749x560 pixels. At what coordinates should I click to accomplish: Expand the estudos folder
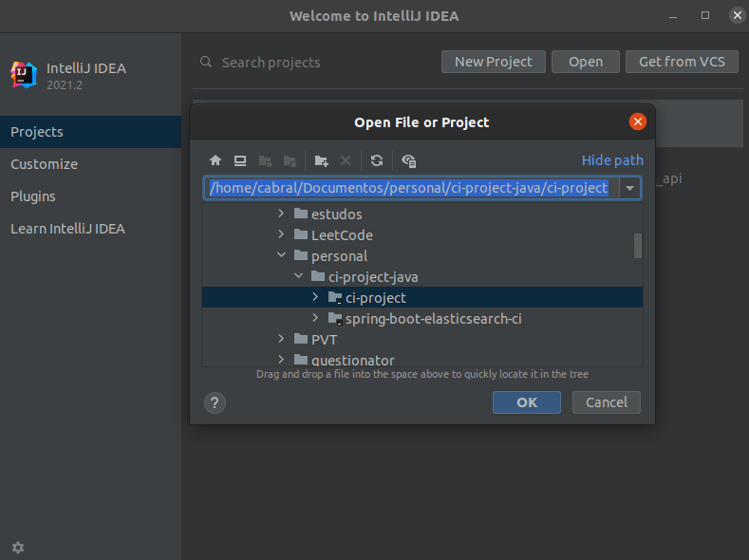click(281, 214)
